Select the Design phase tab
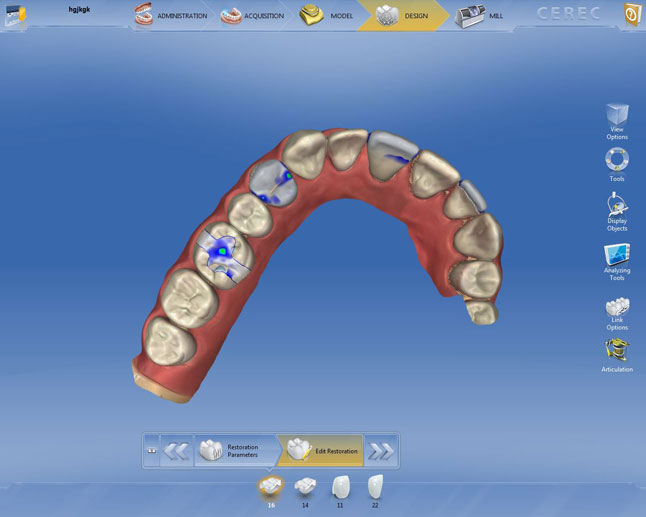This screenshot has height=517, width=646. tap(402, 16)
